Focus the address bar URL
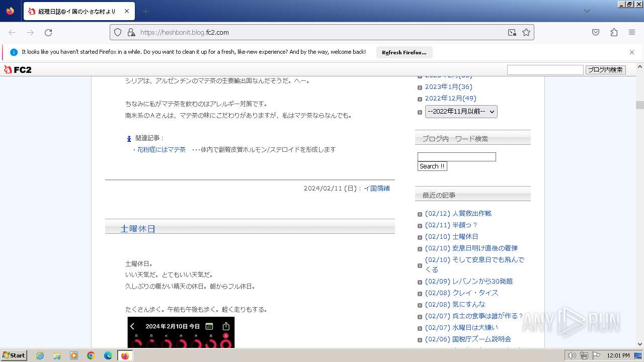 tap(322, 32)
